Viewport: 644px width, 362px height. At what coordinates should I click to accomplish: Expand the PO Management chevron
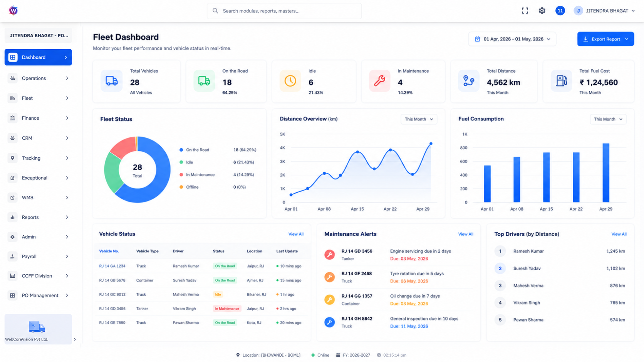[67, 295]
